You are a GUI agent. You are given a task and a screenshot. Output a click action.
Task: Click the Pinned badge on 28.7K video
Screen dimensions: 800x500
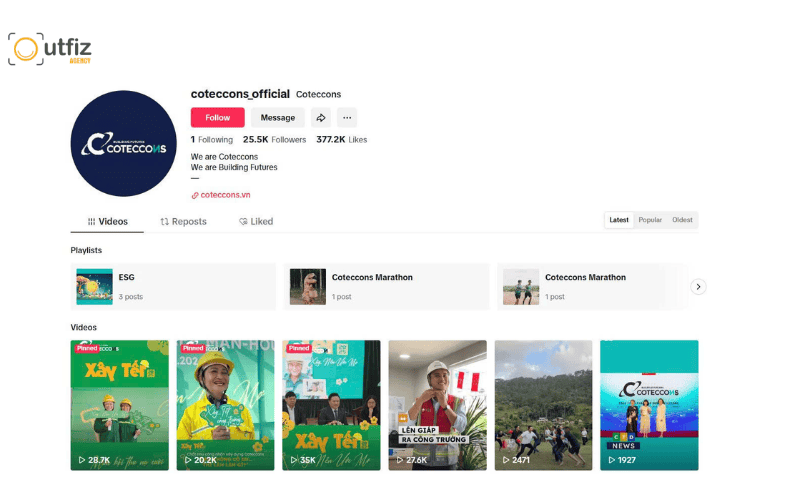(x=87, y=348)
